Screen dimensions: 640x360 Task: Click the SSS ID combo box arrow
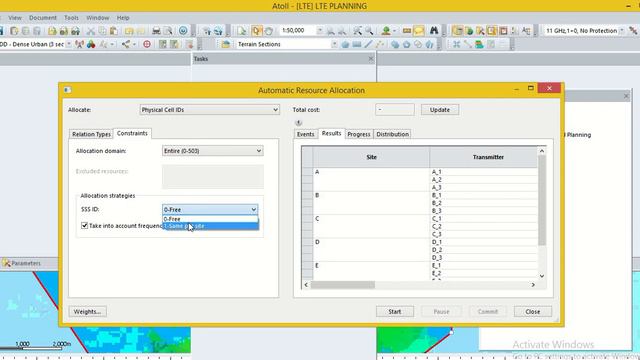[x=253, y=209]
